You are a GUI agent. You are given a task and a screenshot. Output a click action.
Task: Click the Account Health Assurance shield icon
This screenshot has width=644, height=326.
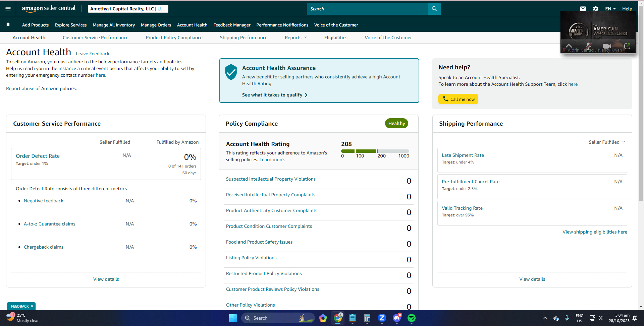click(x=231, y=72)
